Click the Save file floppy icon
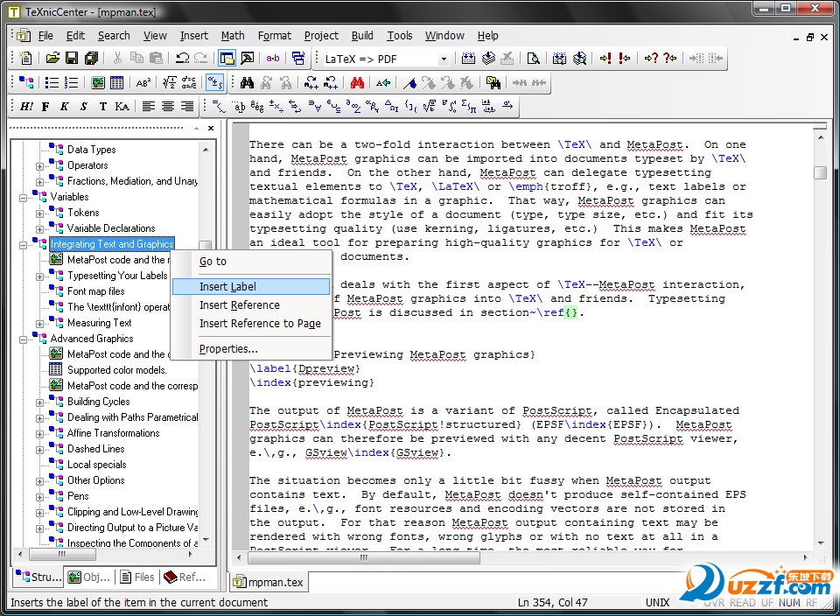The width and height of the screenshot is (840, 616). coord(72,59)
